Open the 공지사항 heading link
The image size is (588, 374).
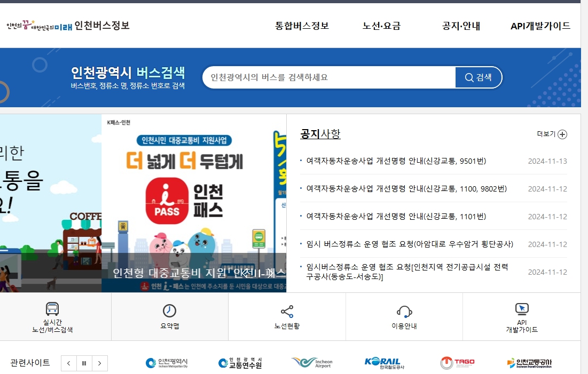[x=320, y=134]
